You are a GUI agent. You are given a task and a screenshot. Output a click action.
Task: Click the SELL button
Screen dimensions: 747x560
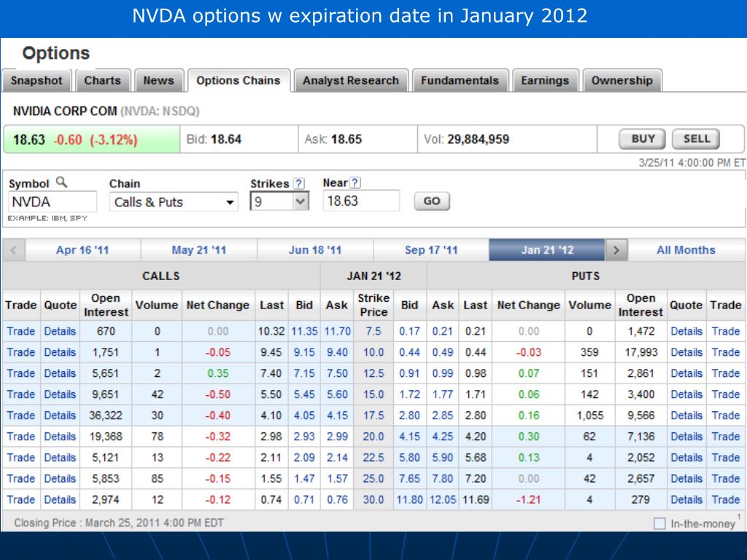[696, 139]
